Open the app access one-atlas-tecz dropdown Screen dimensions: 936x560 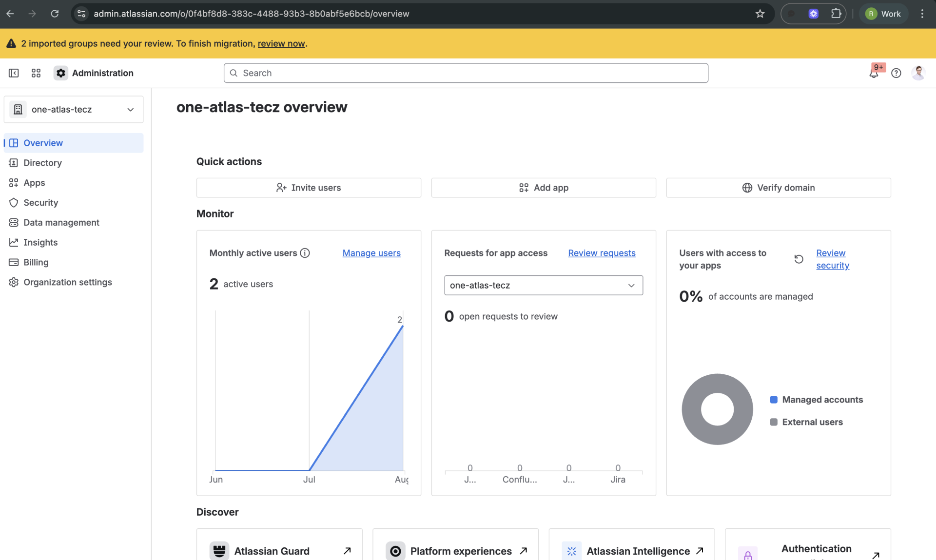click(x=543, y=285)
